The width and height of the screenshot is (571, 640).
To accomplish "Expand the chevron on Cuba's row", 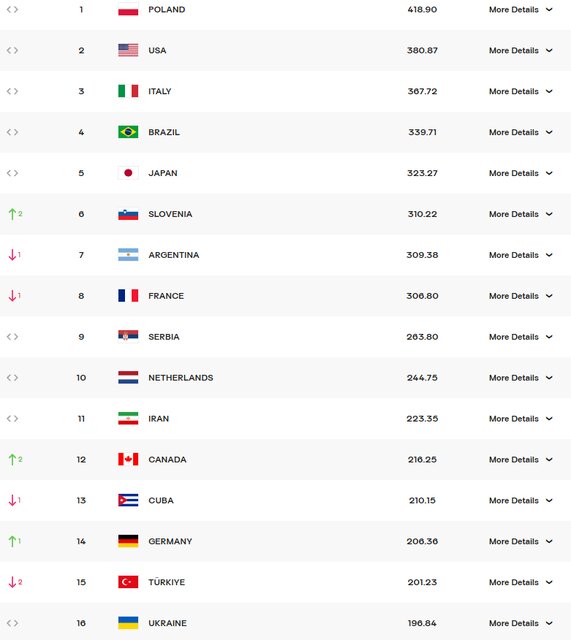I will [549, 500].
